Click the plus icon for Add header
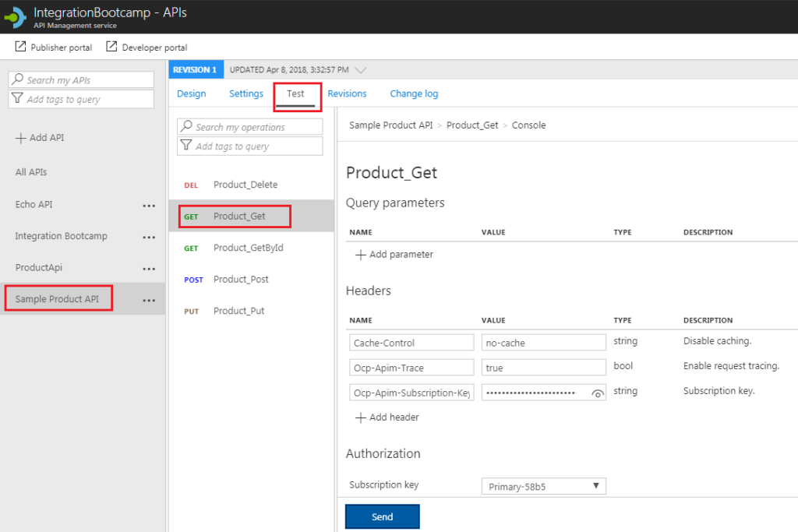The height and width of the screenshot is (532, 798). pos(360,417)
